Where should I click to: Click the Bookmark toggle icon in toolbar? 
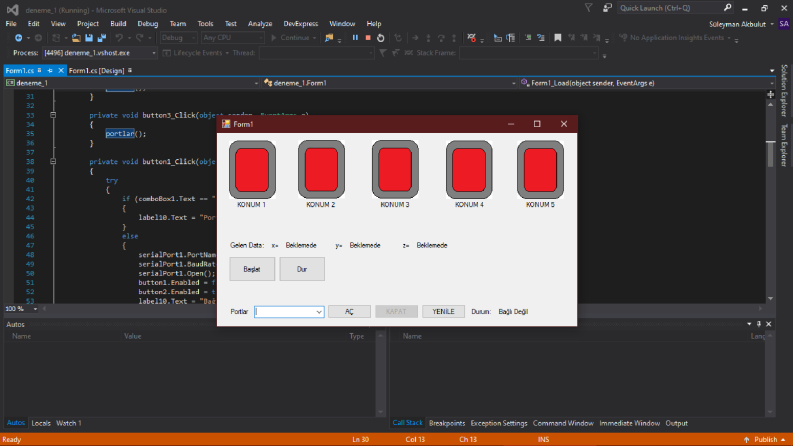click(557, 38)
